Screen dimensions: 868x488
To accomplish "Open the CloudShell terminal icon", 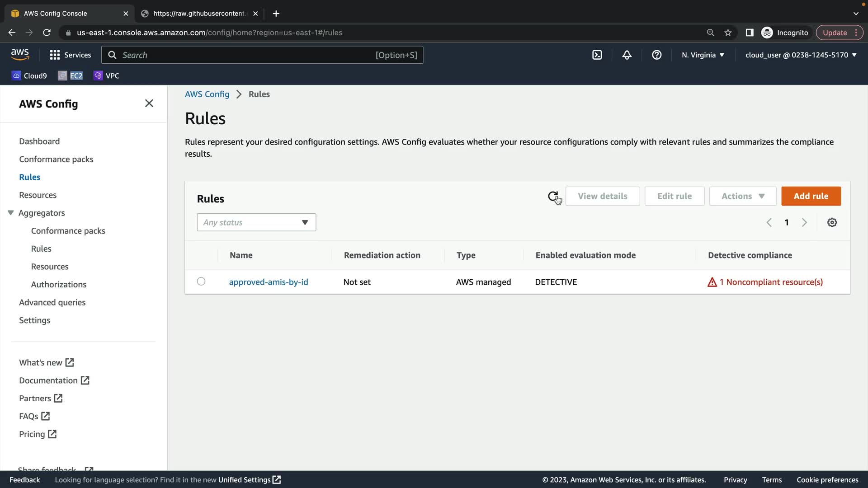I will coord(597,55).
